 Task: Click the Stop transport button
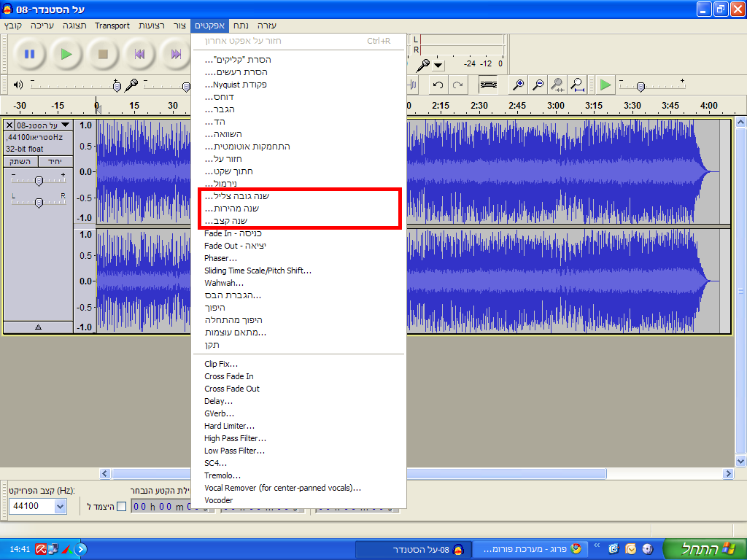[103, 54]
